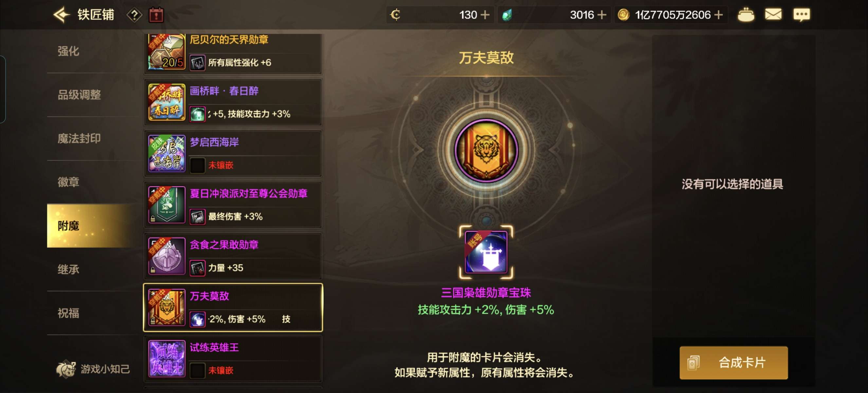Open the coin purse shop icon
The height and width of the screenshot is (393, 868).
click(746, 15)
